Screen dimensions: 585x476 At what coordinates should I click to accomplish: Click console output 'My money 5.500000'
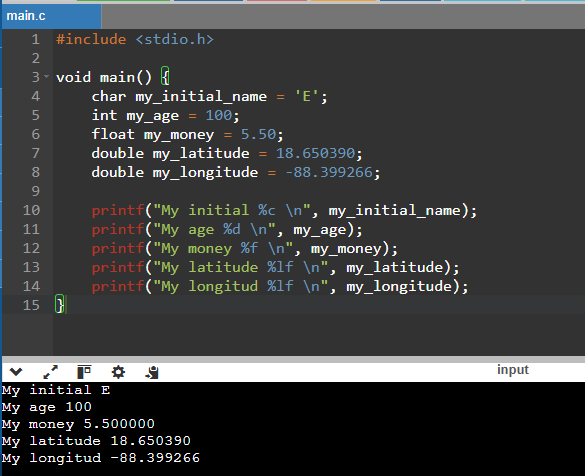[x=78, y=424]
